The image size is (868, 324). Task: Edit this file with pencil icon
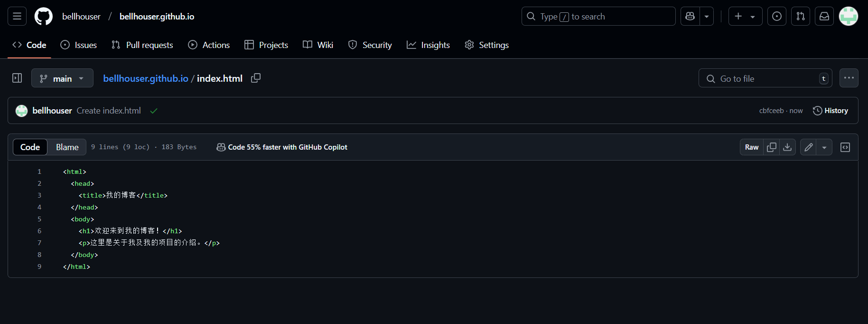coord(809,147)
